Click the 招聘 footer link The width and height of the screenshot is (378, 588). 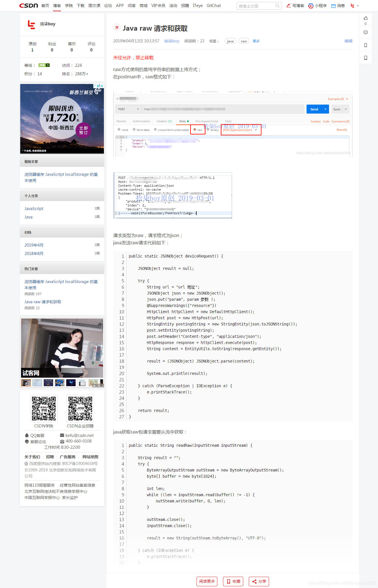[50, 457]
